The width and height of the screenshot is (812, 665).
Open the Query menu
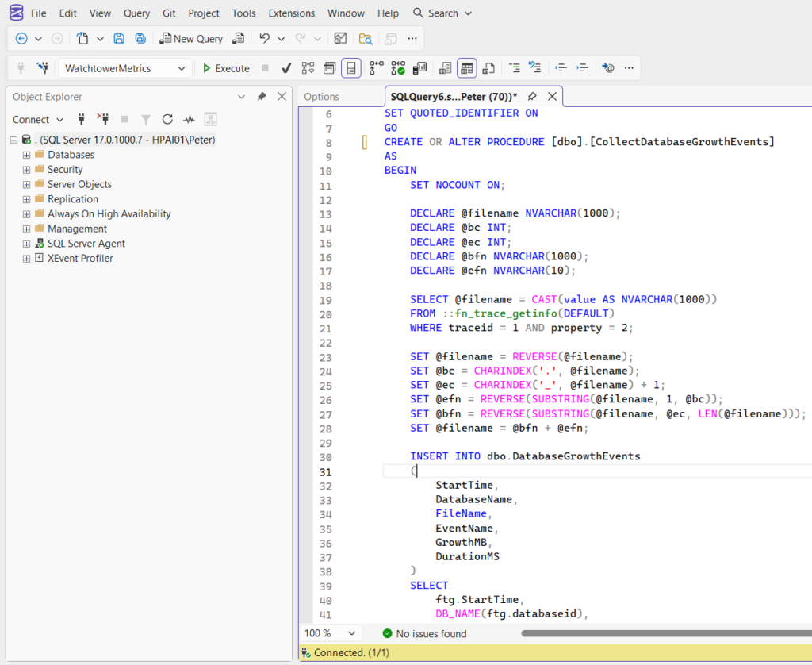136,13
